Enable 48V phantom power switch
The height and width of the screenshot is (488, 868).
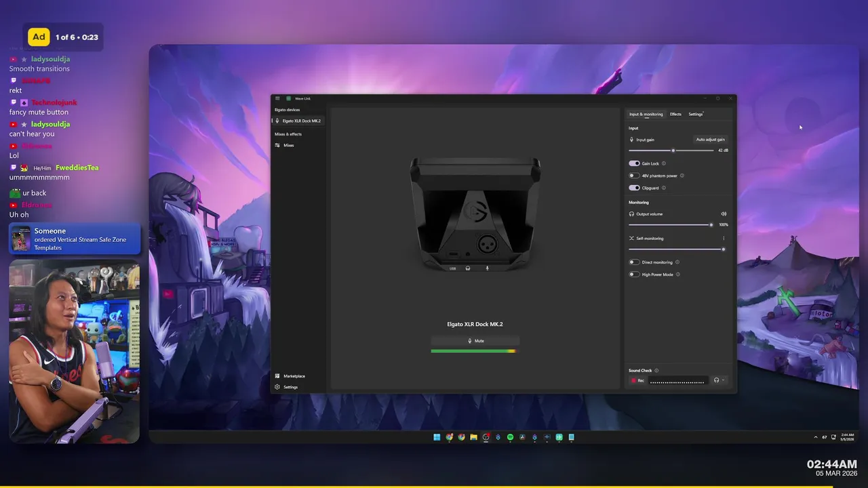click(x=634, y=176)
